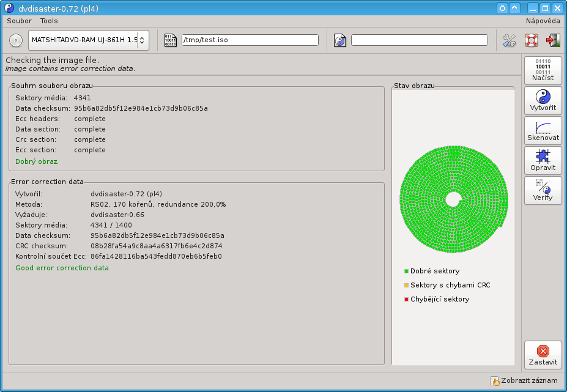Viewport: 567px width, 392px height.
Task: Click the sticky window button in title bar
Action: (502, 8)
